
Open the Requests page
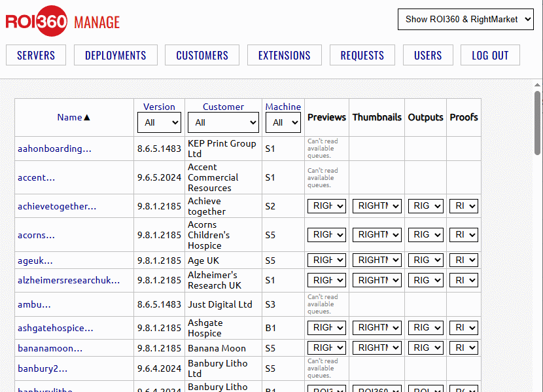(x=362, y=56)
